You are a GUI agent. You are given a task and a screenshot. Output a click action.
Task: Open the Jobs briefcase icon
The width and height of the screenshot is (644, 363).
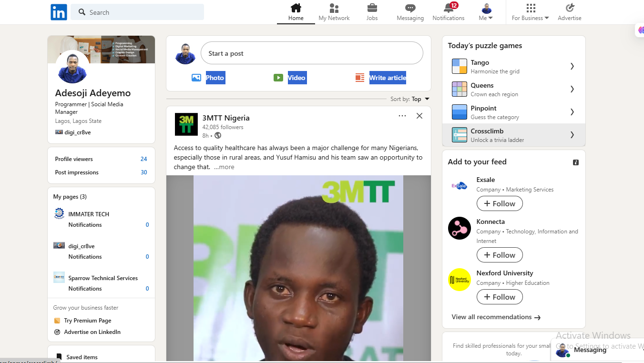point(372,9)
